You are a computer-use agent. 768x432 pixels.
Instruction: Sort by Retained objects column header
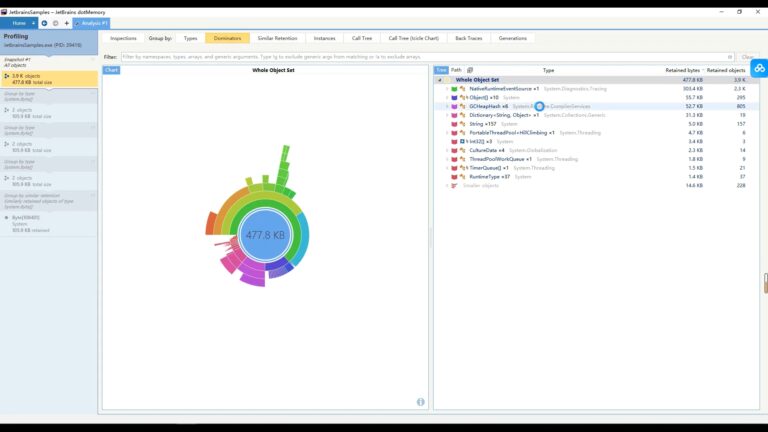pos(726,70)
